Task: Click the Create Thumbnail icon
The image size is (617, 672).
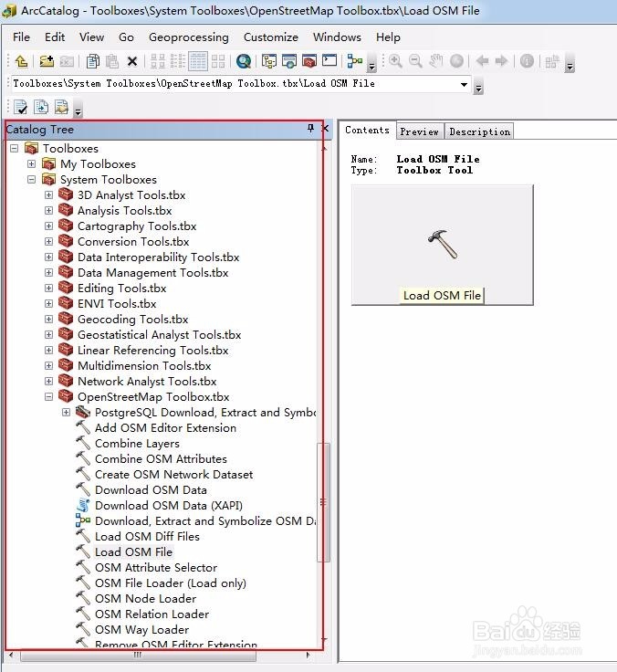Action: click(x=552, y=61)
